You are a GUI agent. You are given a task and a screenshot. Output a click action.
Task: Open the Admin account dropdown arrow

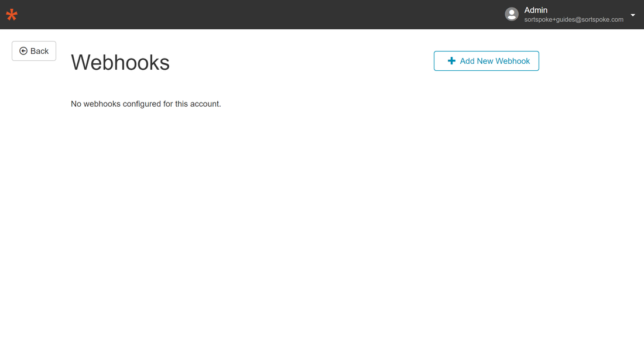633,15
